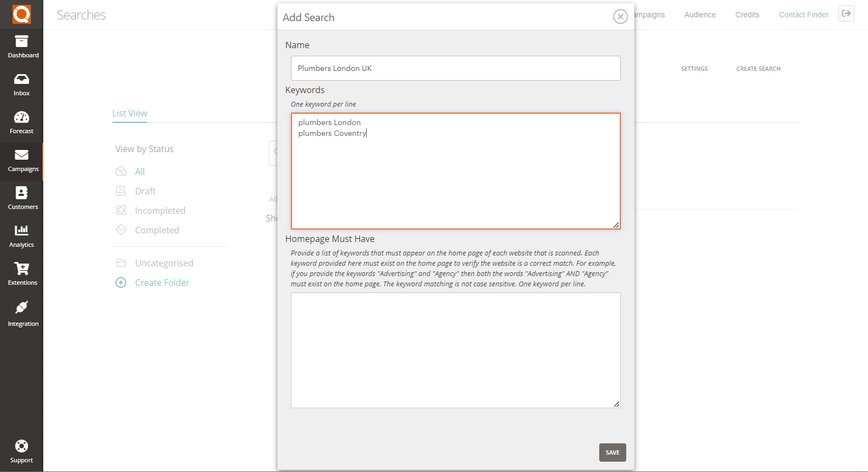Click the 'One keyword per line' hint
Image resolution: width=868 pixels, height=472 pixels.
(323, 104)
